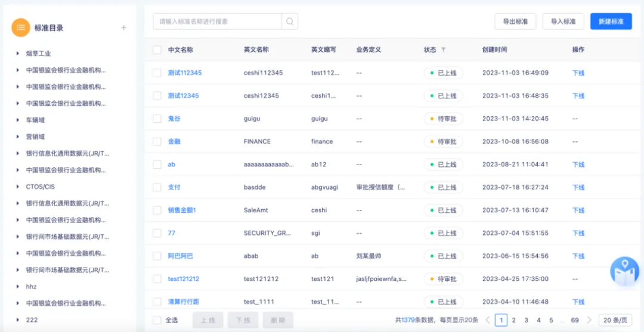Open the floating blue map helper icon
The height and width of the screenshot is (332, 644).
(x=624, y=271)
